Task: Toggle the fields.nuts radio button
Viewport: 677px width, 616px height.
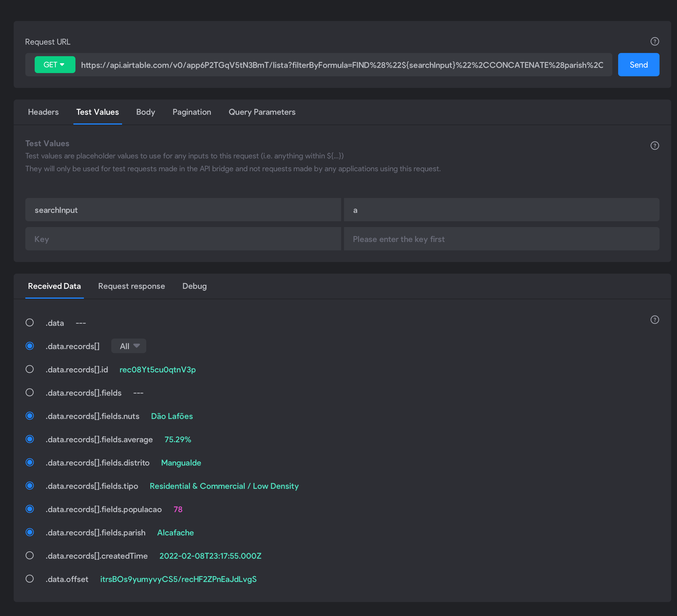Action: coord(29,416)
